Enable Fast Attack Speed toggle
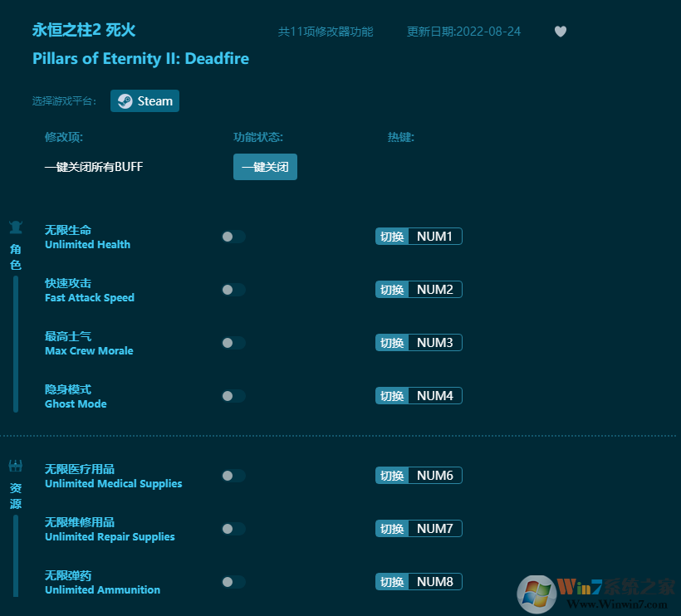This screenshot has height=616, width=681. point(233,290)
